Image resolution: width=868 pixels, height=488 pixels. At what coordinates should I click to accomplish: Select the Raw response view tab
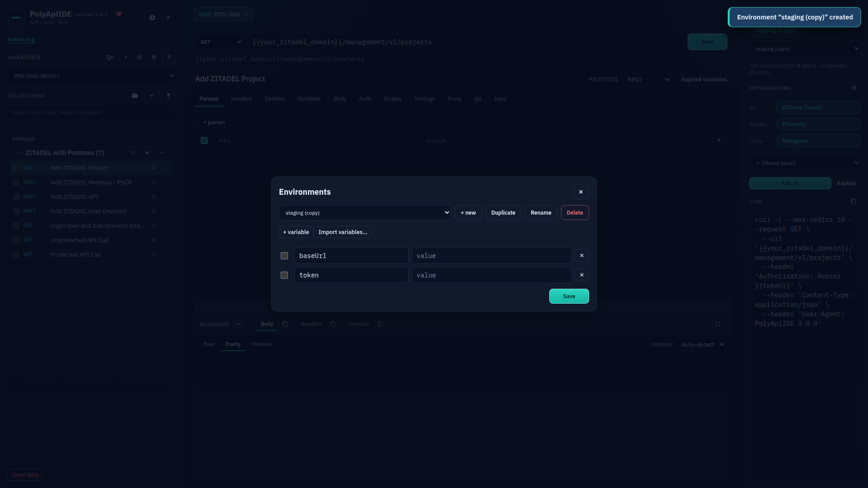point(209,344)
